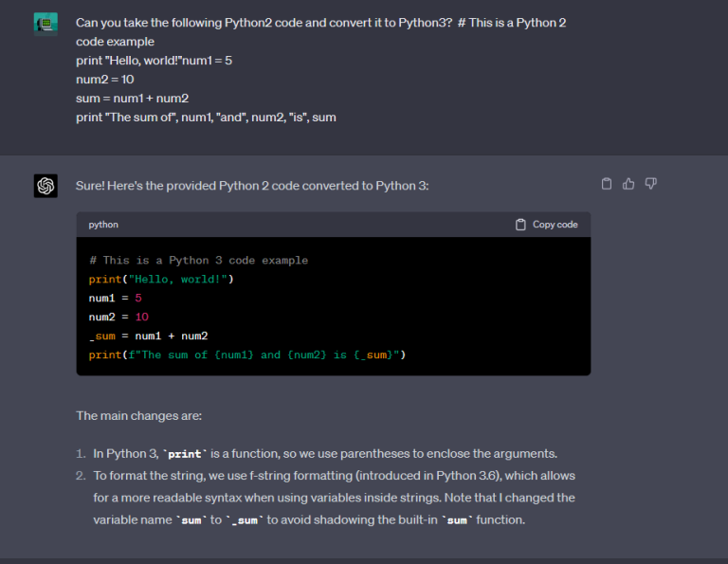728x564 pixels.
Task: Click the f-string print statement line
Action: [247, 355]
